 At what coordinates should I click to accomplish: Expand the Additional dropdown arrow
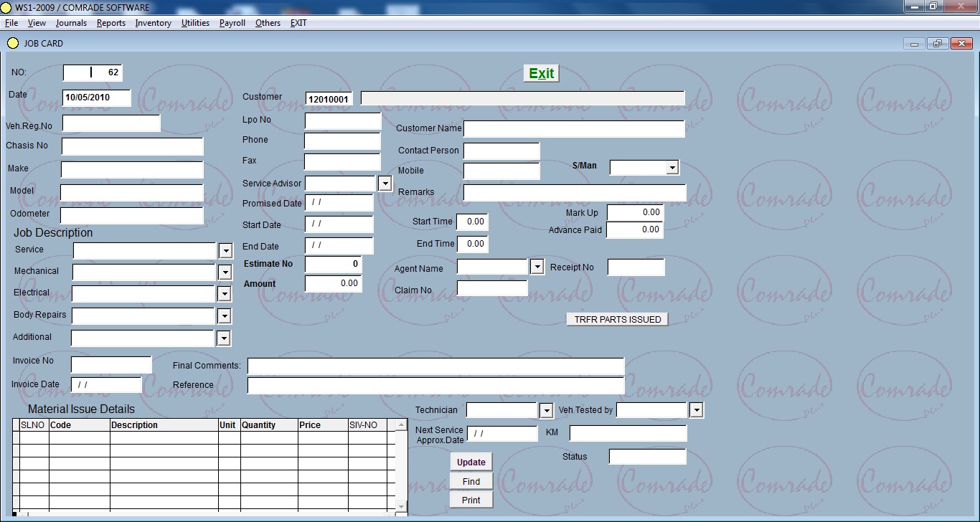pyautogui.click(x=223, y=338)
